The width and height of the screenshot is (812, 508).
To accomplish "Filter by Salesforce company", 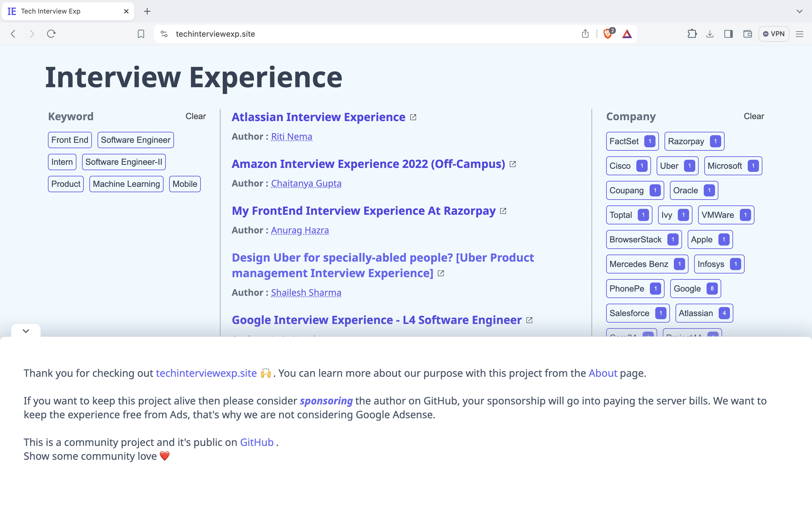I will 638,313.
